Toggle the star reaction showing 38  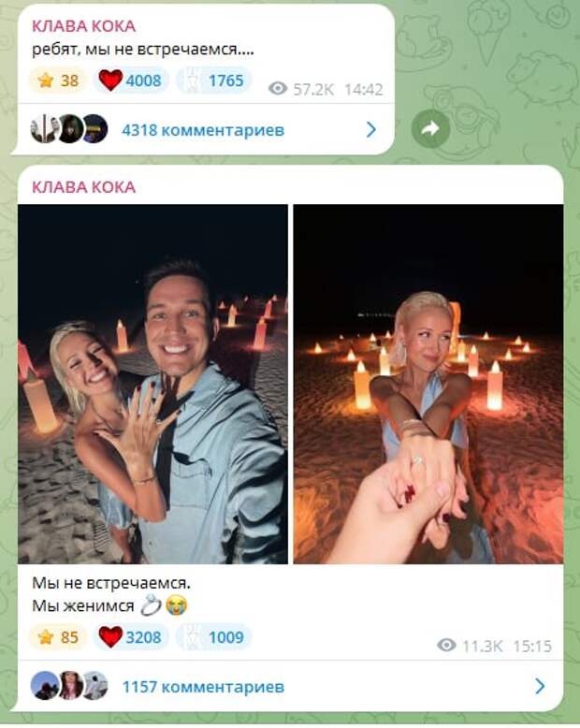[x=58, y=80]
